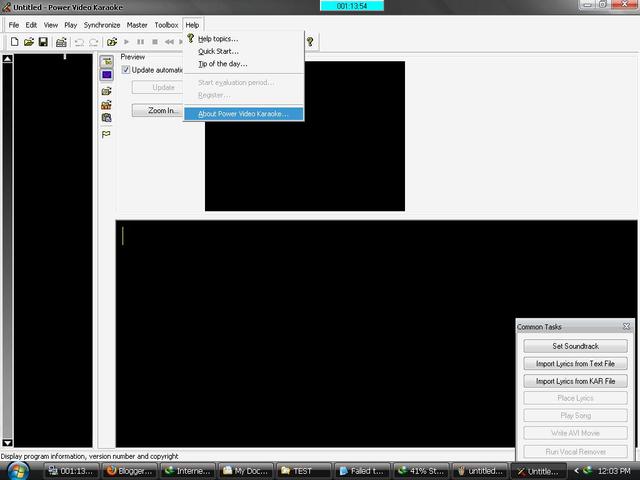Open the File menu
The image size is (640, 480).
14,25
